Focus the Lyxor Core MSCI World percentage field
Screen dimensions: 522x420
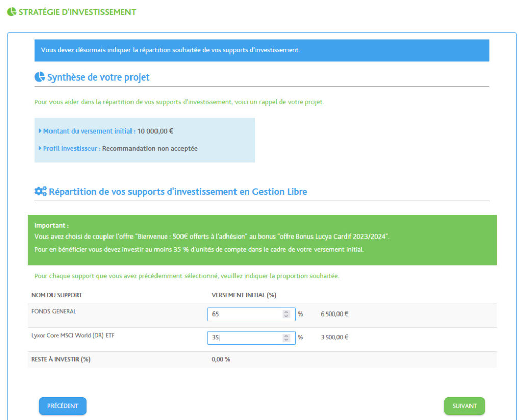point(251,337)
